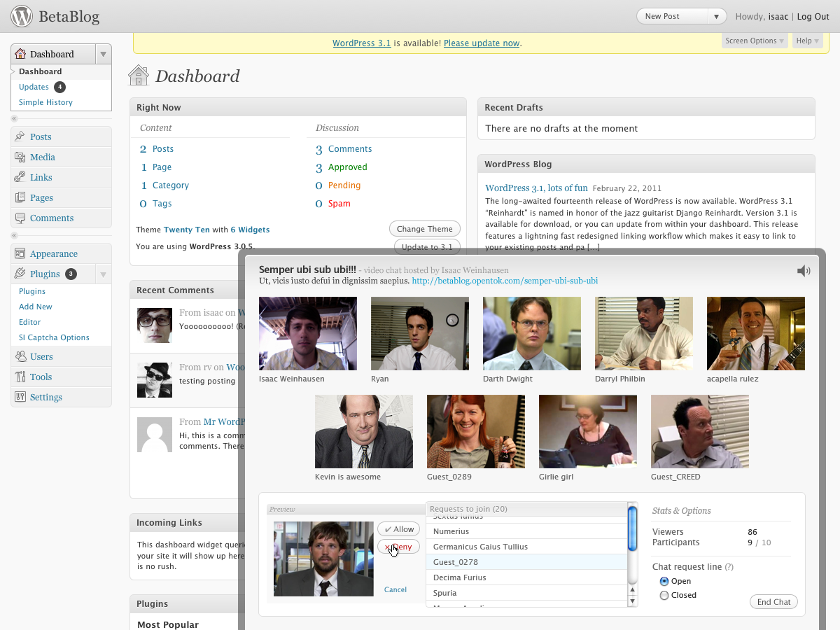Click the 6 Widgets link

tap(250, 230)
